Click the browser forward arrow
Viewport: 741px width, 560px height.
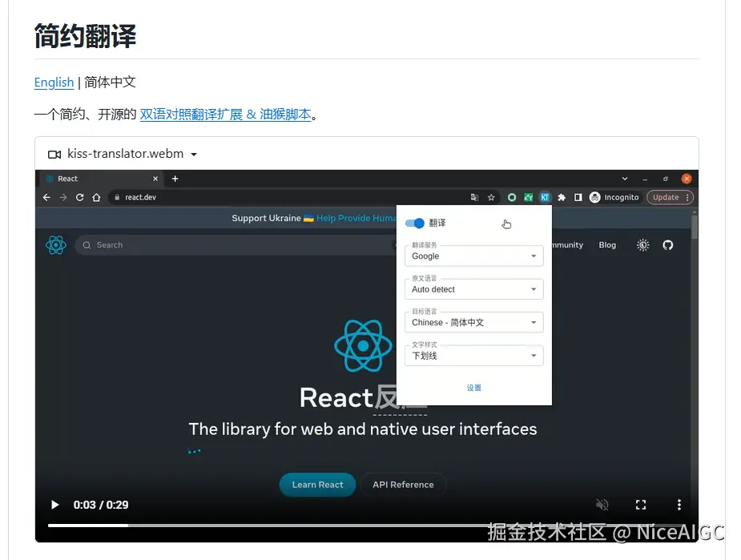click(63, 198)
